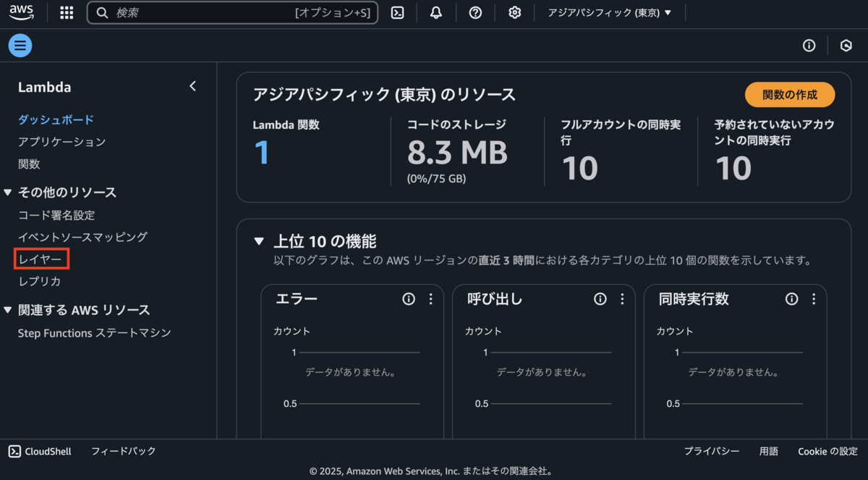Open レプリカ in the sidebar
Image resolution: width=868 pixels, height=480 pixels.
(x=39, y=281)
